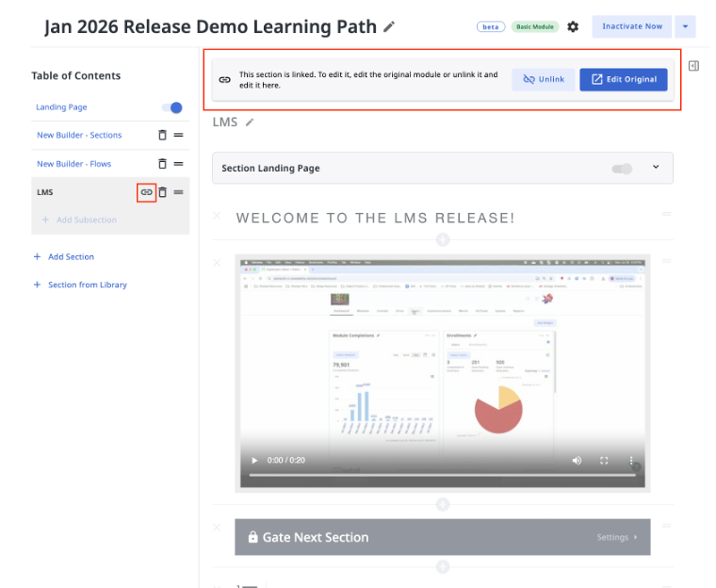Grab reorder handle for New Builder - Flows
This screenshot has width=716, height=588.
pyautogui.click(x=179, y=164)
